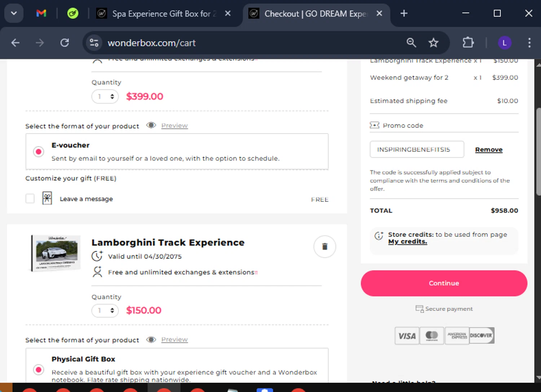Click the $958.00 total amount
The image size is (541, 392).
tap(504, 211)
